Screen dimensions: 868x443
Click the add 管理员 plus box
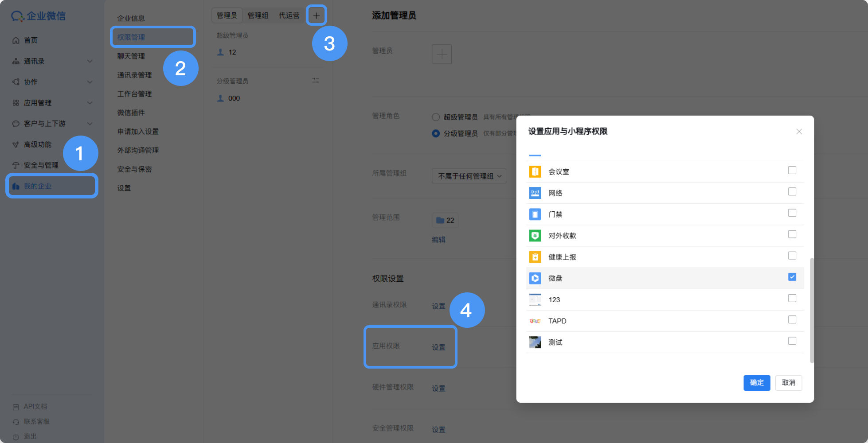coord(442,54)
